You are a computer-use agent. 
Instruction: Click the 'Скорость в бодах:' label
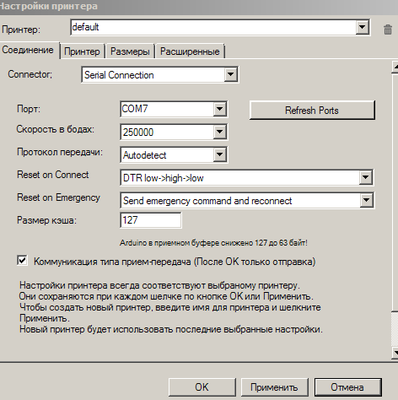pyautogui.click(x=55, y=129)
